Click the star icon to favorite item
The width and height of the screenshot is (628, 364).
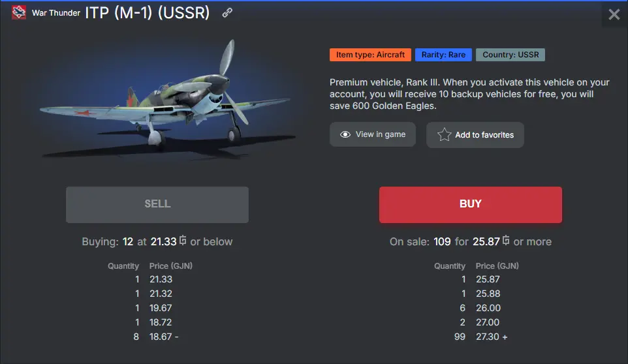pos(445,135)
